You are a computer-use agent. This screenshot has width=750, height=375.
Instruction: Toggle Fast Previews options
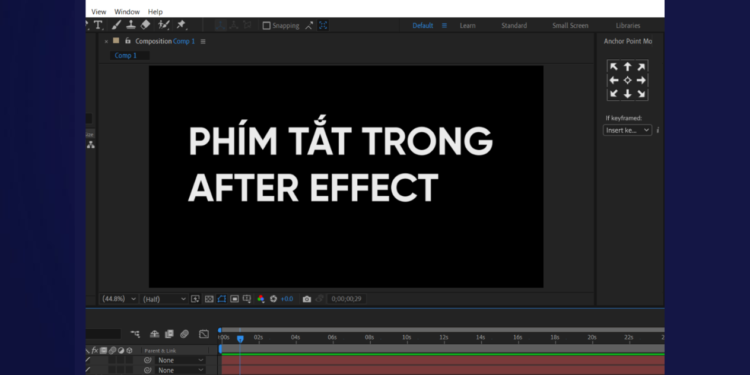[195, 299]
